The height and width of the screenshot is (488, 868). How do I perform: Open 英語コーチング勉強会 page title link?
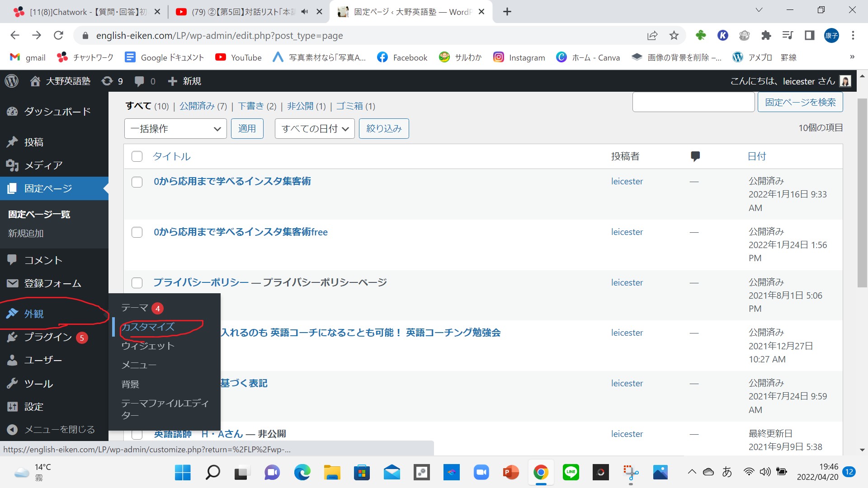tap(360, 333)
